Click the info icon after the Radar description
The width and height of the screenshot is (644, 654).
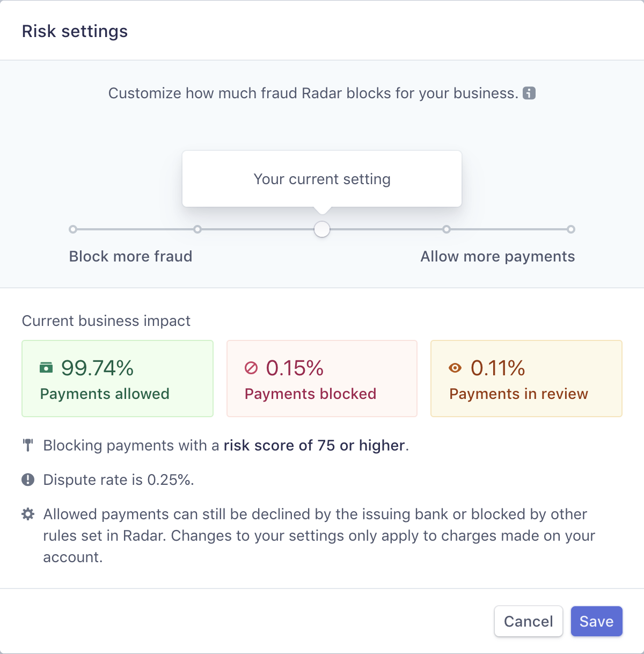click(x=529, y=93)
